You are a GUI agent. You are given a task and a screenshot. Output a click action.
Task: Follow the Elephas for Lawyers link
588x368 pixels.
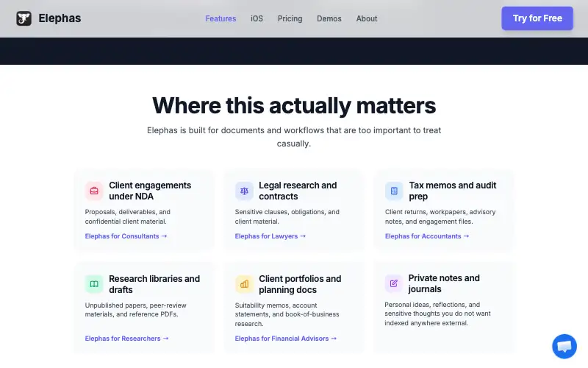point(270,236)
